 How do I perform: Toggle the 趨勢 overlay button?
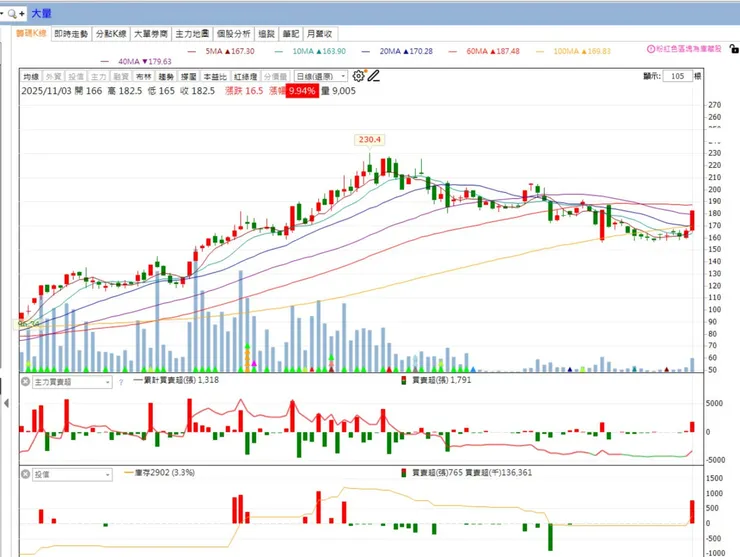pyautogui.click(x=166, y=76)
